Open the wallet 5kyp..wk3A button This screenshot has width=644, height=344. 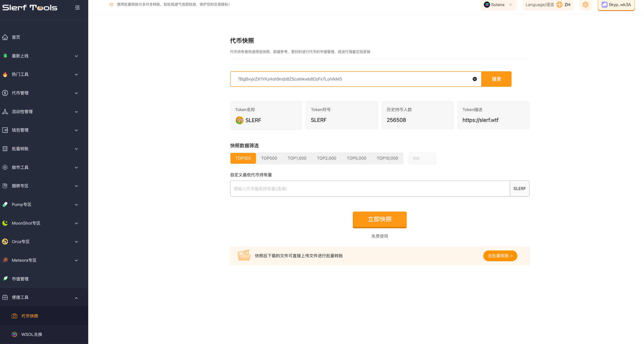tap(616, 5)
